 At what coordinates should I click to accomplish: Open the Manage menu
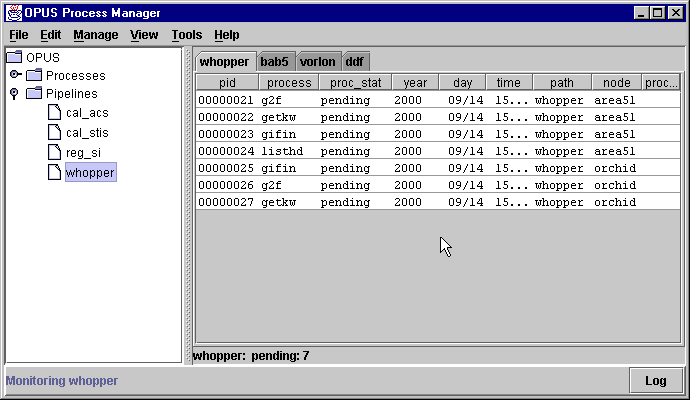pyautogui.click(x=96, y=35)
